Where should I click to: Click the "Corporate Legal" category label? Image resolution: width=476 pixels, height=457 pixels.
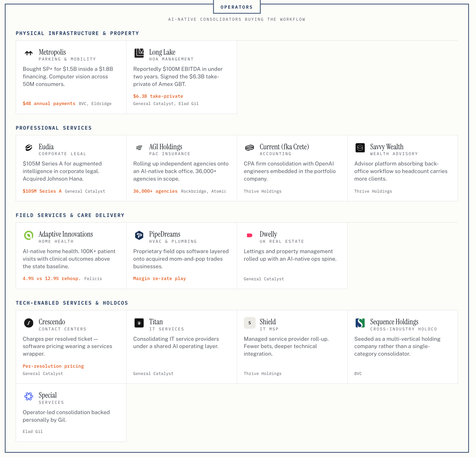[63, 154]
